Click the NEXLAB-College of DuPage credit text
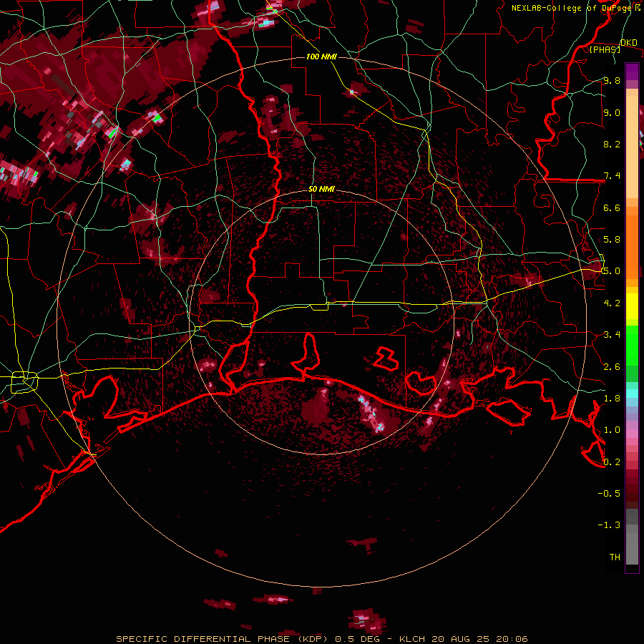 [x=572, y=8]
